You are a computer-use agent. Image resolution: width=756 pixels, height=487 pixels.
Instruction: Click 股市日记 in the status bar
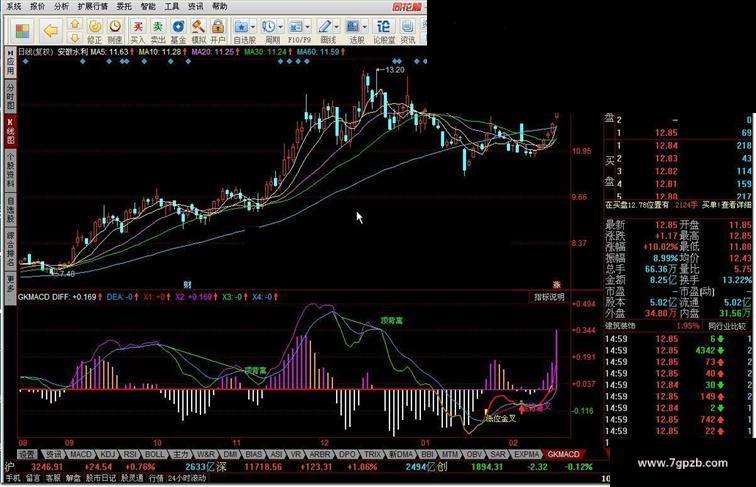[101, 478]
